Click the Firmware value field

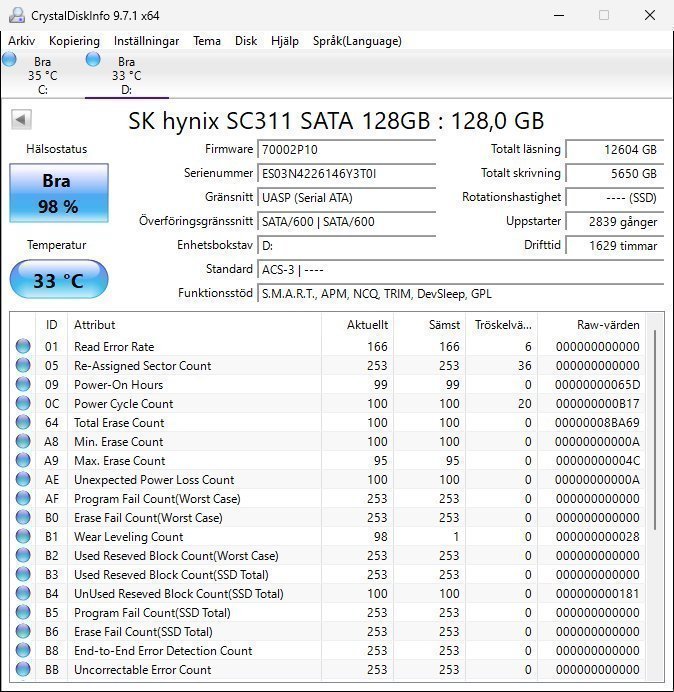346,149
